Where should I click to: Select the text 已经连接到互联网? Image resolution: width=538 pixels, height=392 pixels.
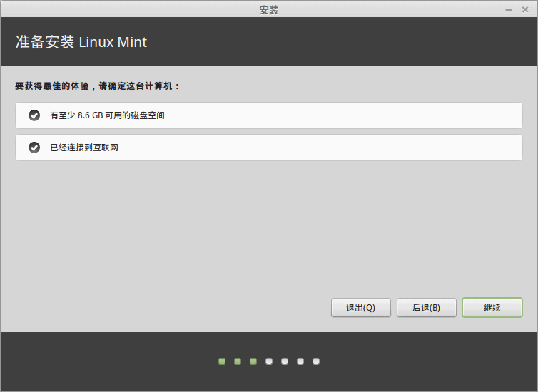pos(84,148)
